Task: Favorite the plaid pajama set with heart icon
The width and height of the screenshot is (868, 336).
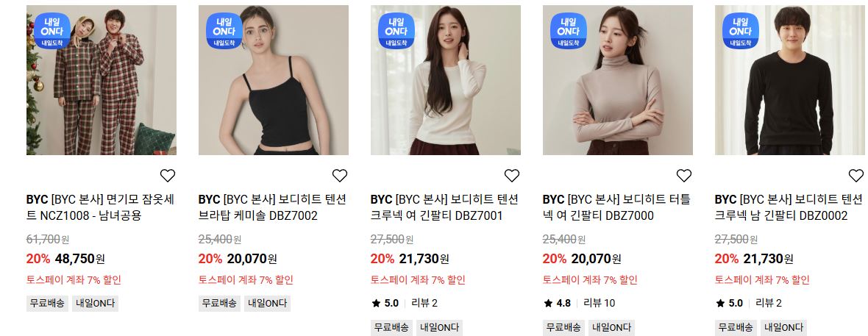Action: [168, 176]
